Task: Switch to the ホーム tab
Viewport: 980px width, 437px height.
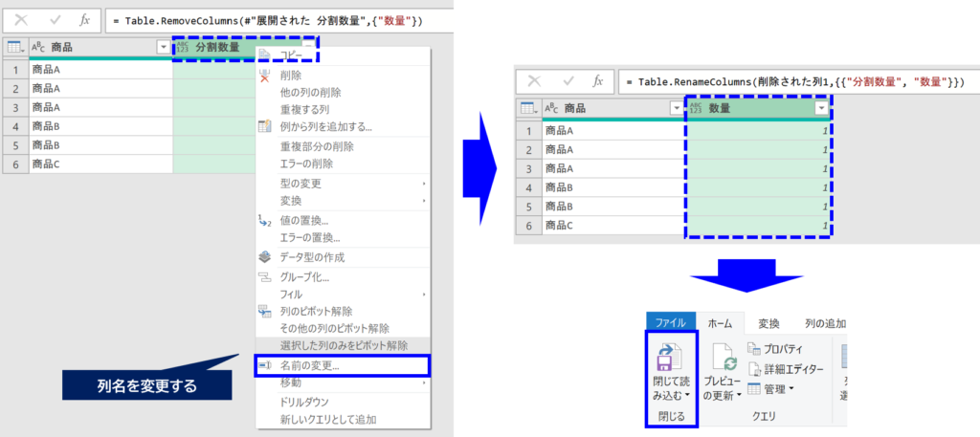Action: click(x=720, y=323)
